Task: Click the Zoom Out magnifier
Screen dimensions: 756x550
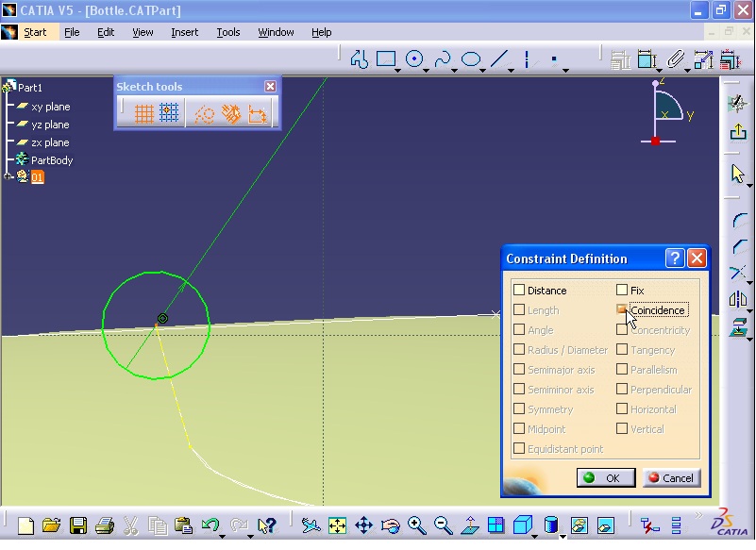Action: pyautogui.click(x=443, y=525)
